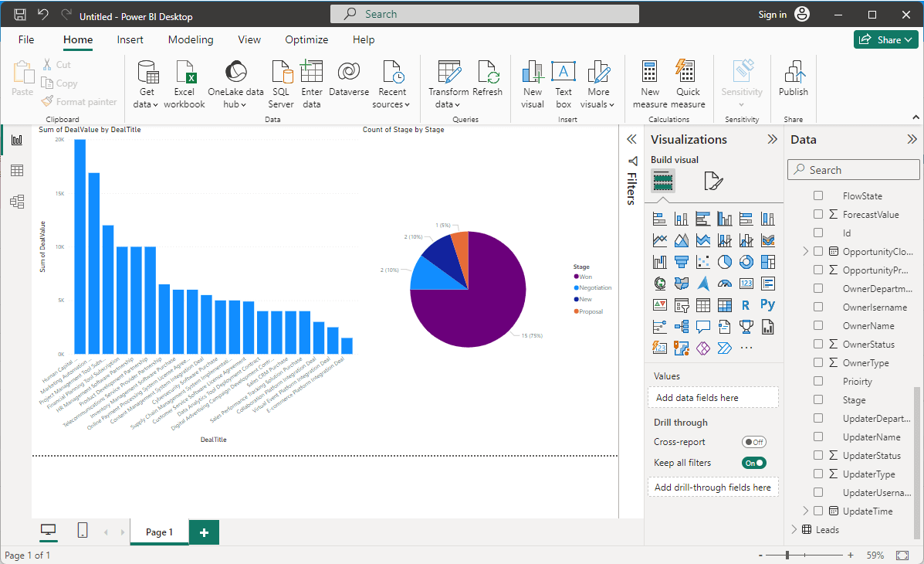Switch to Table view in left sidebar
The width and height of the screenshot is (924, 564).
(16, 171)
